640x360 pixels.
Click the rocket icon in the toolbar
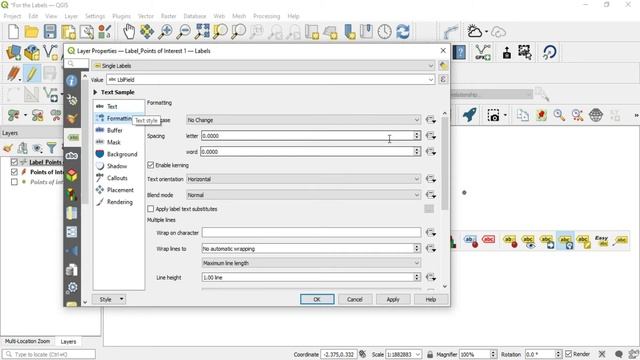click(x=469, y=115)
